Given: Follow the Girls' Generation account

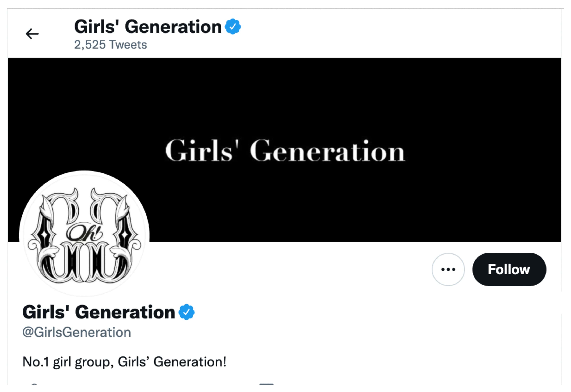Looking at the screenshot, I should [x=509, y=269].
